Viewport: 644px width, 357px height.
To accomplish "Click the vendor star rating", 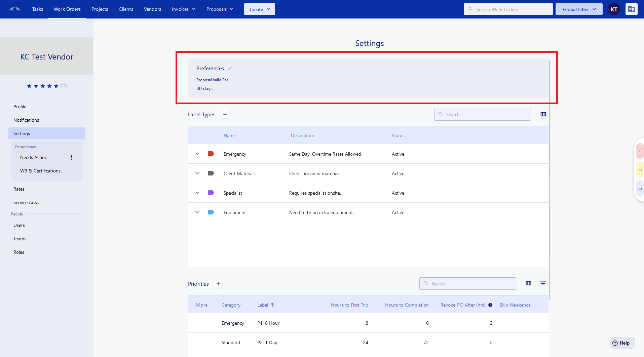I will click(x=43, y=86).
